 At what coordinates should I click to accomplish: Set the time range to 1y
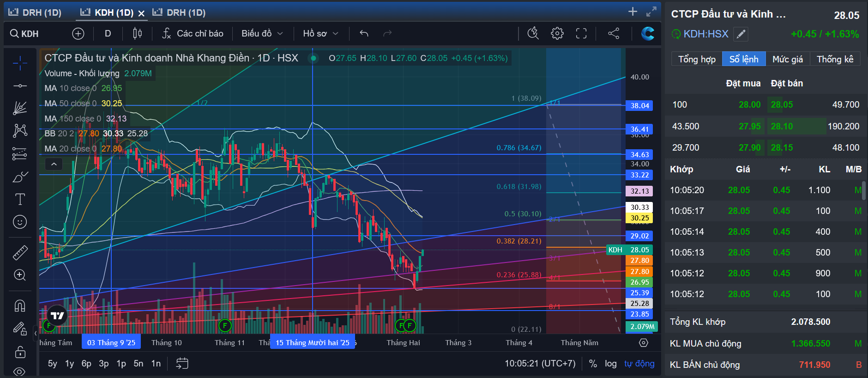point(70,364)
